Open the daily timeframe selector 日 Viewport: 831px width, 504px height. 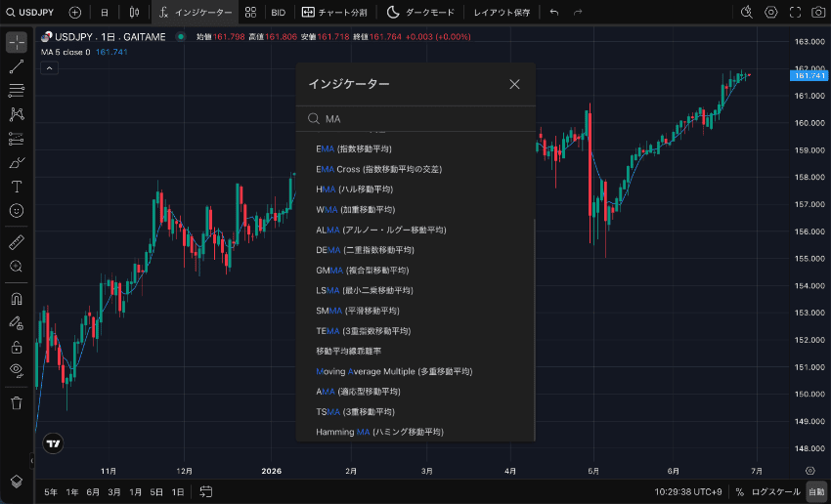pyautogui.click(x=105, y=12)
